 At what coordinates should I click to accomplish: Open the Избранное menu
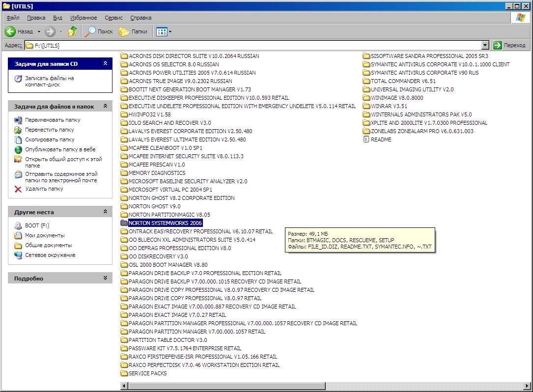pyautogui.click(x=84, y=18)
